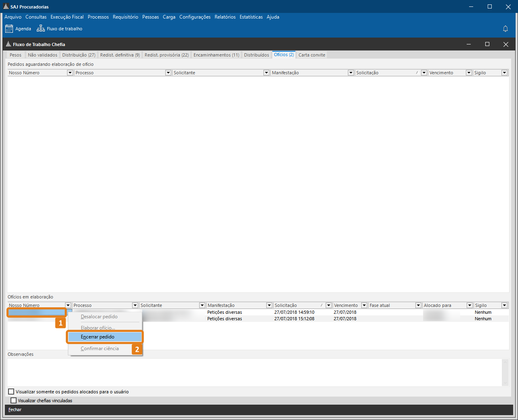
Task: Select the Ofícios (2) tab
Action: [284, 55]
